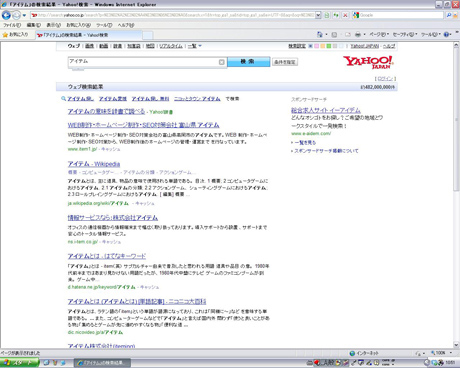The width and height of the screenshot is (460, 368).
Task: Click the Refresh icon beside address bar
Action: 336,15
